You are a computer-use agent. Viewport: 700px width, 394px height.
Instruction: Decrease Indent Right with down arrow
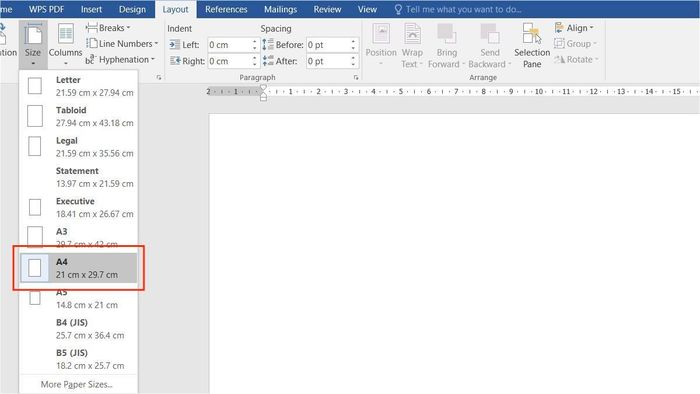coord(254,64)
